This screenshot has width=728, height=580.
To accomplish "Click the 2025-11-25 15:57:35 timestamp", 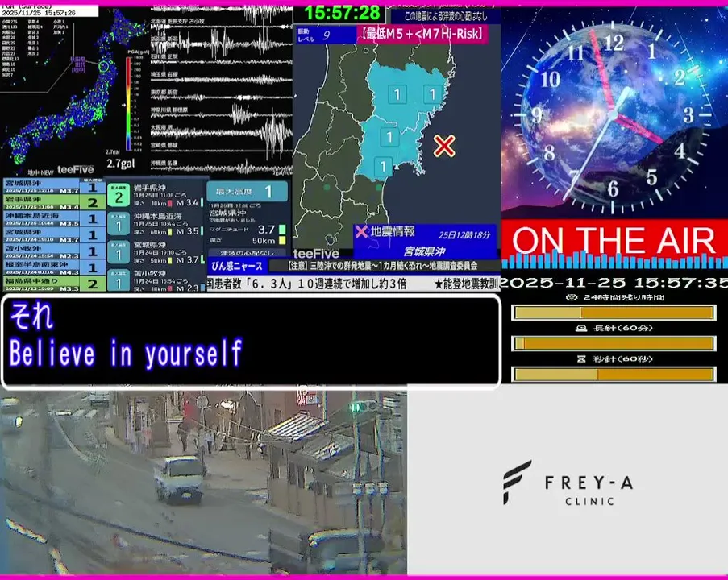I will coord(614,283).
